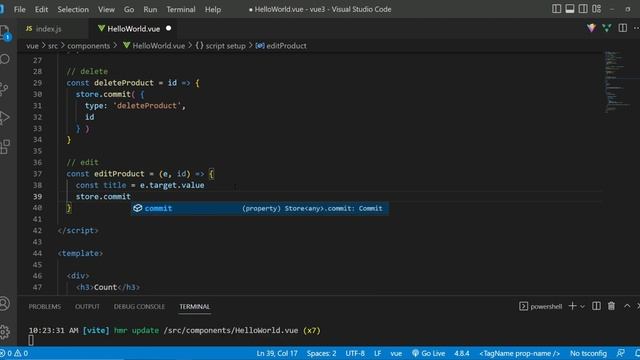
Task: Switch to the OUTPUT panel tab
Action: tap(87, 307)
